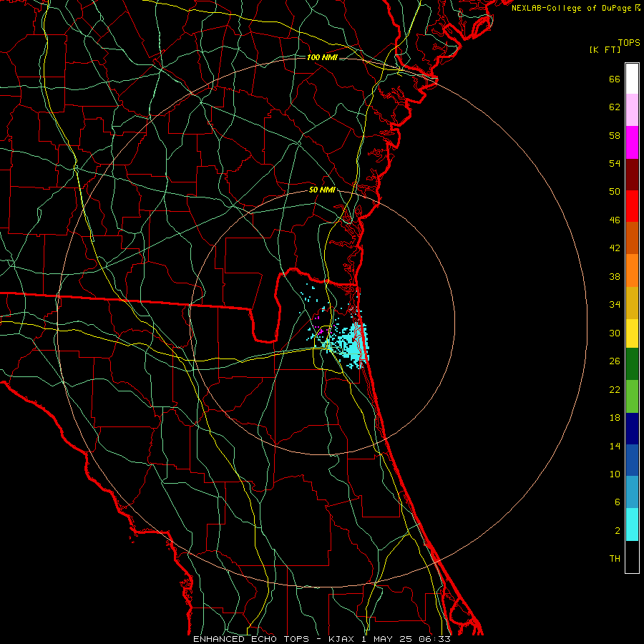Click the 'ENHANCED ECHO TOPS' product caption

(251, 639)
